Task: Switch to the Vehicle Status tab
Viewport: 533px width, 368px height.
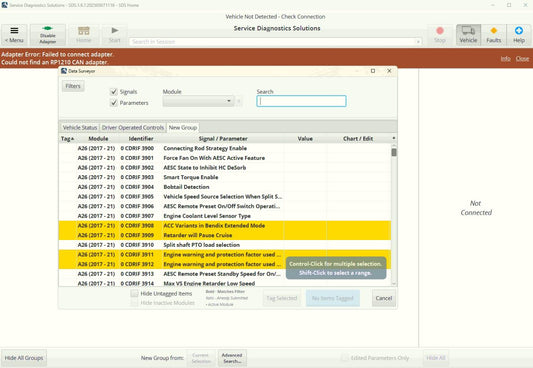Action: [80, 127]
